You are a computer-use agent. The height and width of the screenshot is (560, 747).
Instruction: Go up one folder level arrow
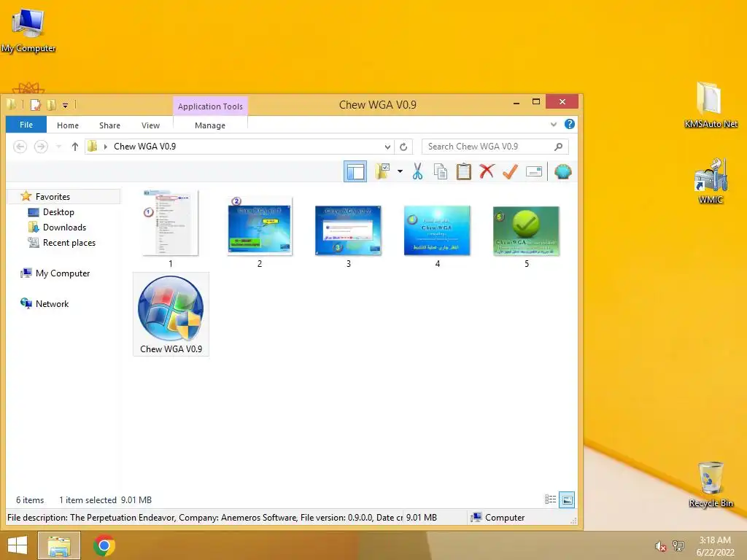click(75, 147)
